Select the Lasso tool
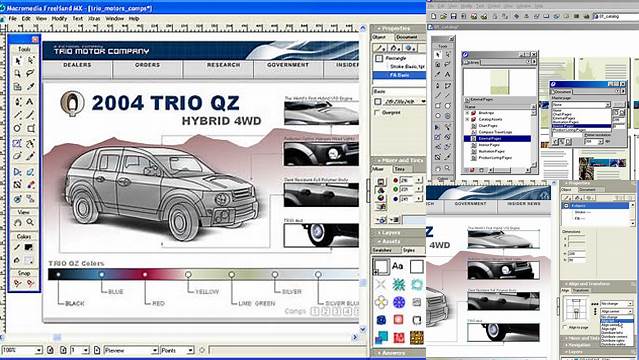Screen dimensions: 639x360 30,73
